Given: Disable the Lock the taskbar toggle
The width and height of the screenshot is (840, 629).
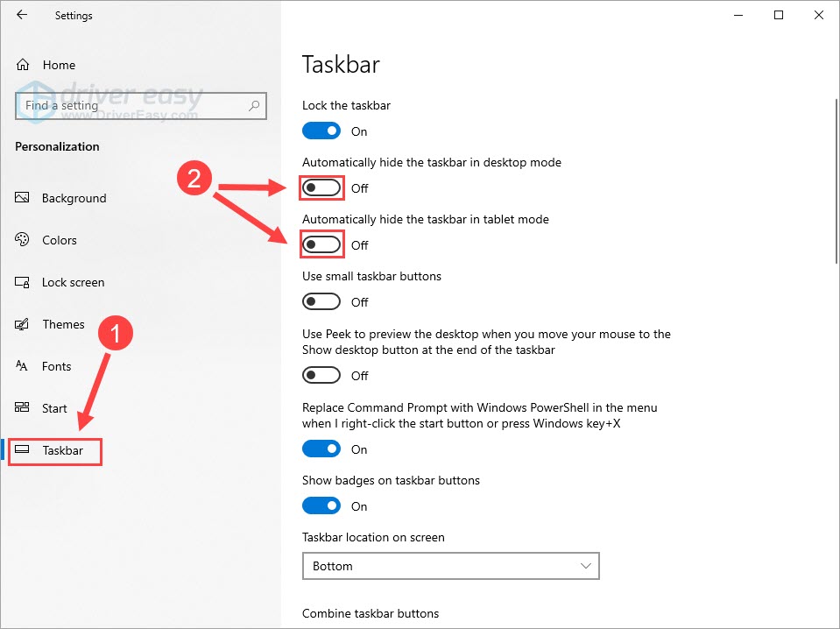Looking at the screenshot, I should (321, 130).
